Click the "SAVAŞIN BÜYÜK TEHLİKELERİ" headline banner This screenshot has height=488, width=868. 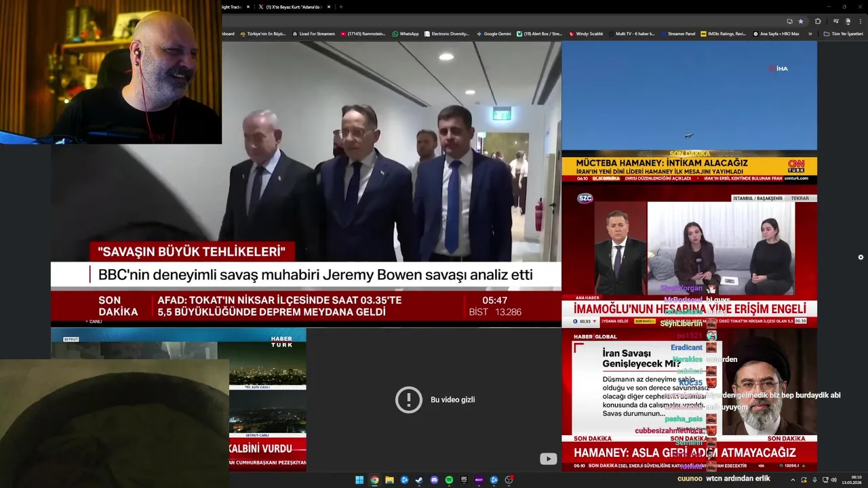pos(192,251)
